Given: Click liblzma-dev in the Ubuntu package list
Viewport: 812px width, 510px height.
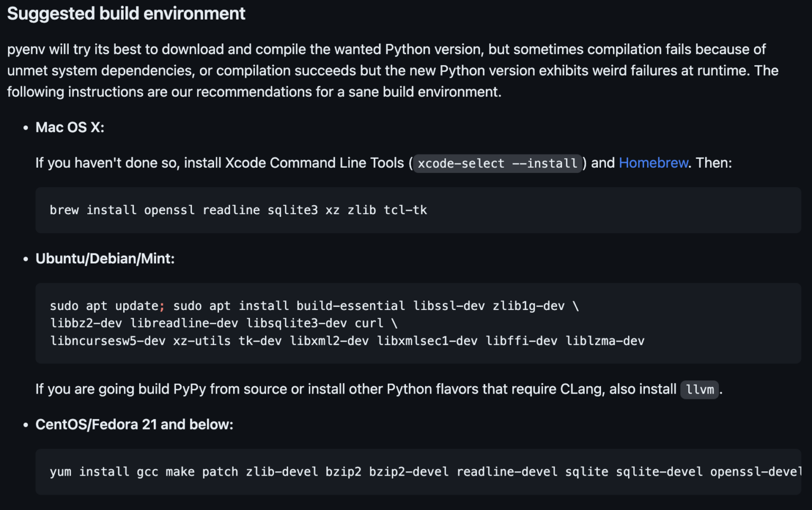Looking at the screenshot, I should 606,341.
